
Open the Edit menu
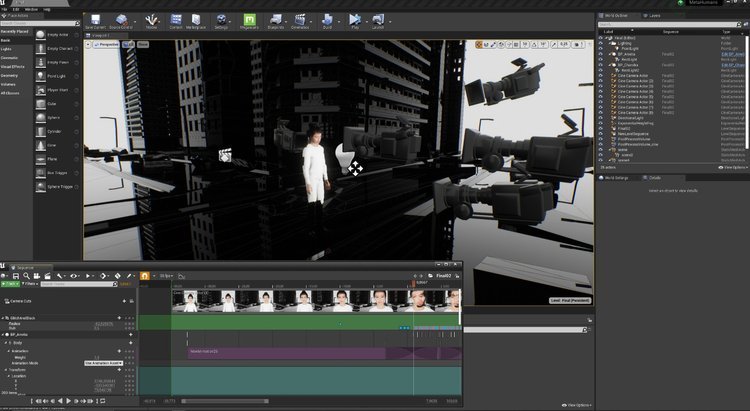tap(16, 10)
